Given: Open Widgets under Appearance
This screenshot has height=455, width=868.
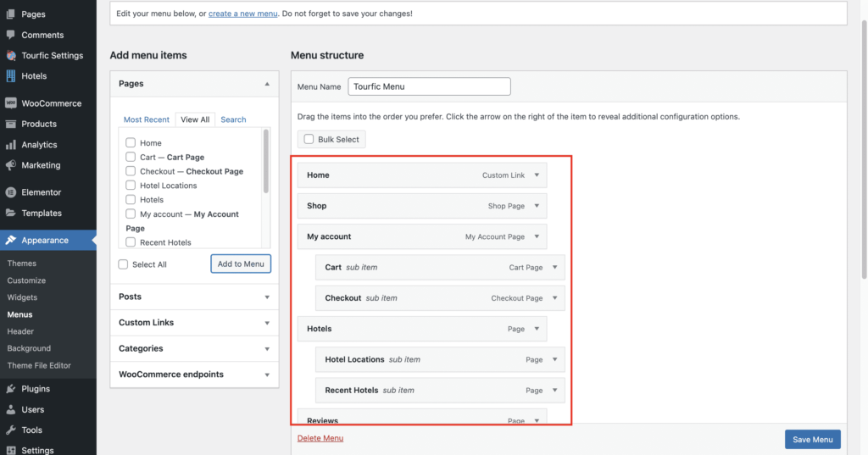Looking at the screenshot, I should pyautogui.click(x=22, y=297).
